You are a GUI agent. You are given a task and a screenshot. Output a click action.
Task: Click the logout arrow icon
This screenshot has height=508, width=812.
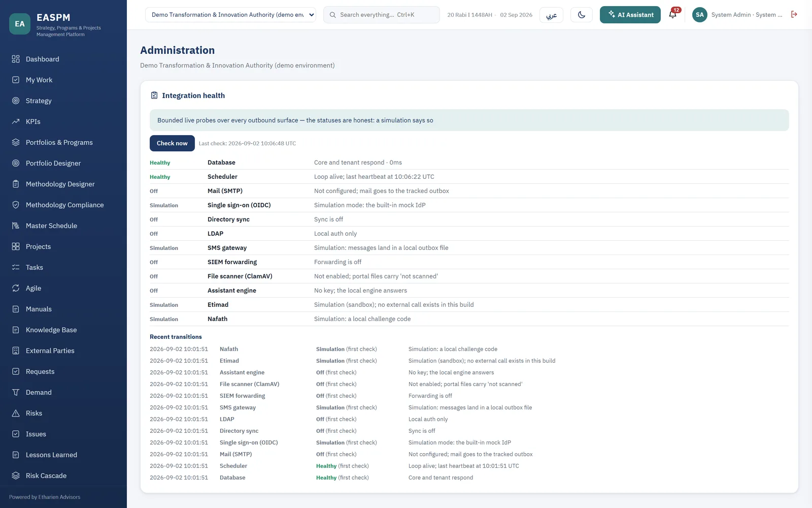794,14
